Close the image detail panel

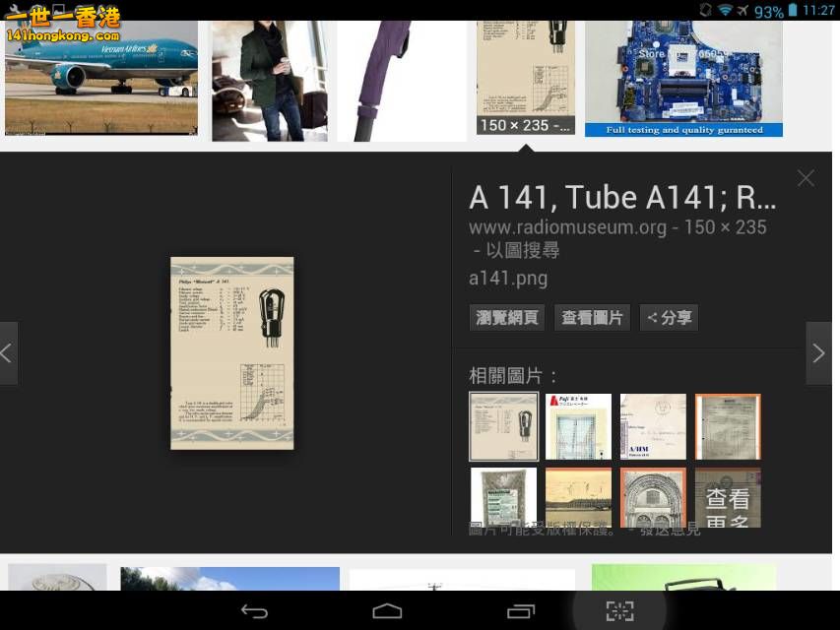coord(806,178)
